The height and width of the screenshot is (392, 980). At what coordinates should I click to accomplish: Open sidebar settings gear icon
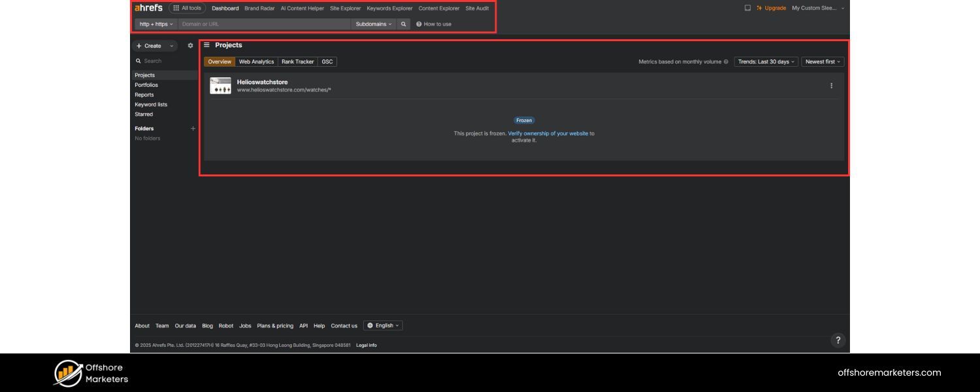[x=190, y=46]
